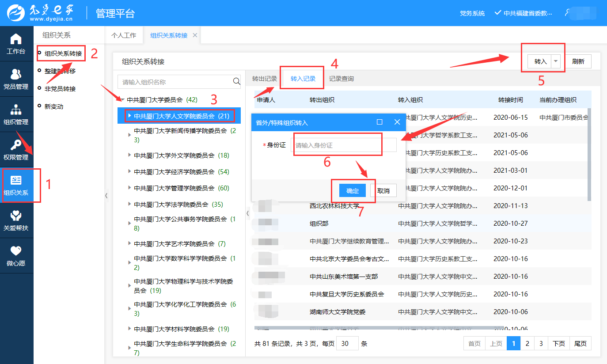
Task: Open the 工作台 home icon in sidebar
Action: [x=16, y=39]
